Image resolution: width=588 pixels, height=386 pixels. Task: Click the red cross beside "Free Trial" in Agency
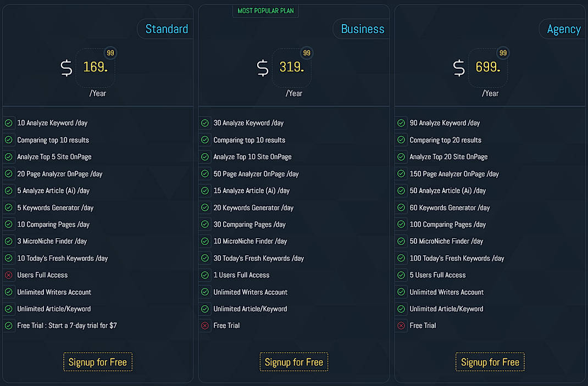[x=401, y=326]
